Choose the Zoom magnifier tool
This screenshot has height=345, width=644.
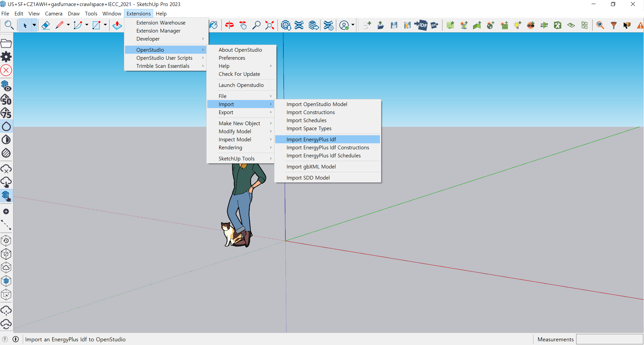click(x=256, y=25)
